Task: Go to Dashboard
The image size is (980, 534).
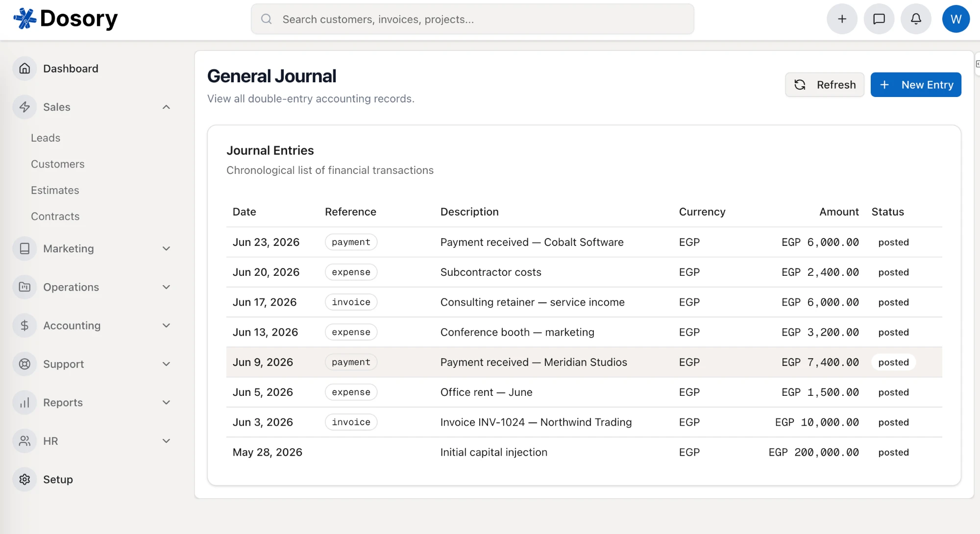Action: tap(71, 69)
